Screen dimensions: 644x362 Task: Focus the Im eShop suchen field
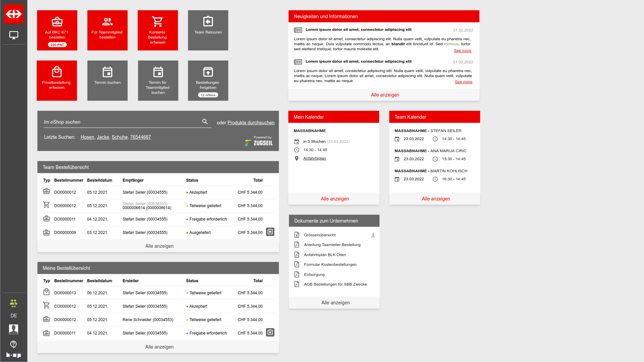(x=121, y=122)
